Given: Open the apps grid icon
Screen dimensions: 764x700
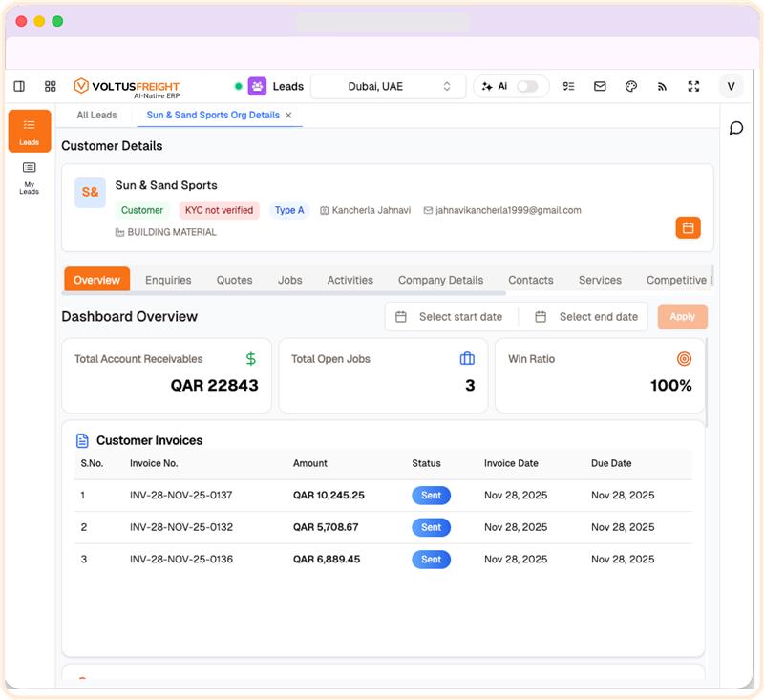Looking at the screenshot, I should pyautogui.click(x=51, y=86).
